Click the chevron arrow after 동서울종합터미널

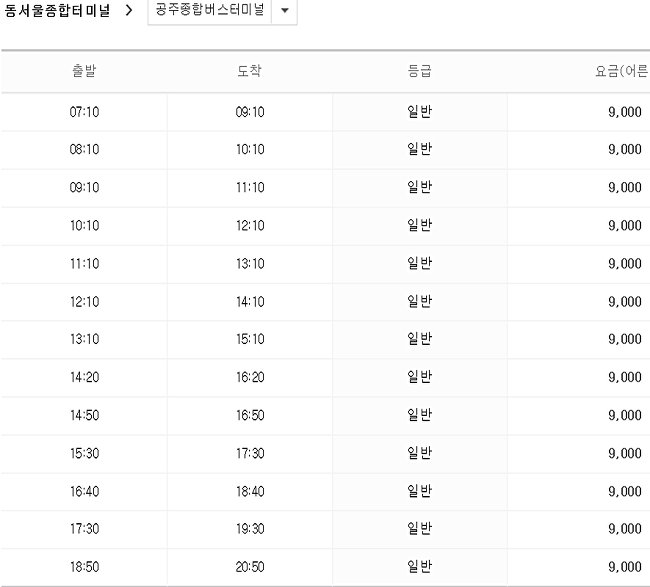pos(129,10)
